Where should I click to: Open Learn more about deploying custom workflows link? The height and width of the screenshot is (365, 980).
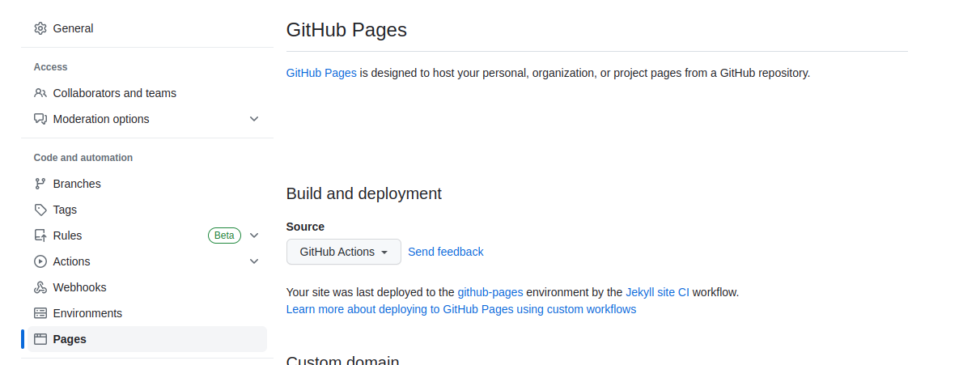point(461,309)
